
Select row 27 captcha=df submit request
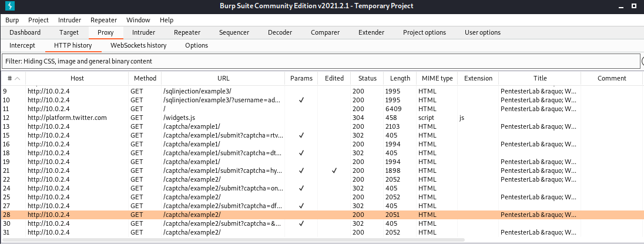(x=321, y=206)
